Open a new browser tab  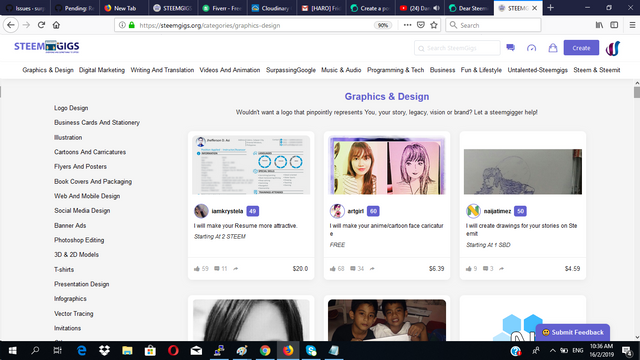[550, 8]
